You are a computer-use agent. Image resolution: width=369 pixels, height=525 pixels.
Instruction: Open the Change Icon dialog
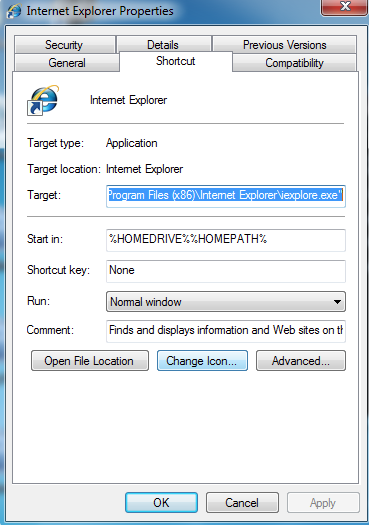pos(202,361)
